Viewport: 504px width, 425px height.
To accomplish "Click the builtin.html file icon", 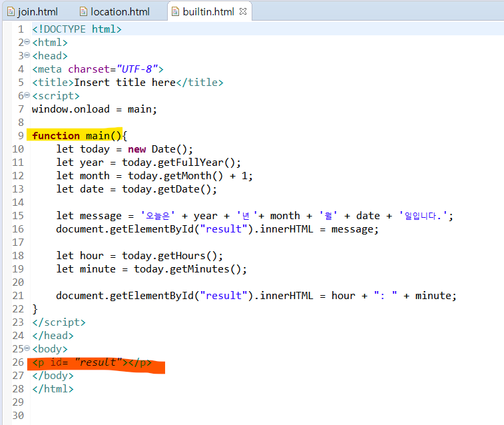I will coord(176,12).
